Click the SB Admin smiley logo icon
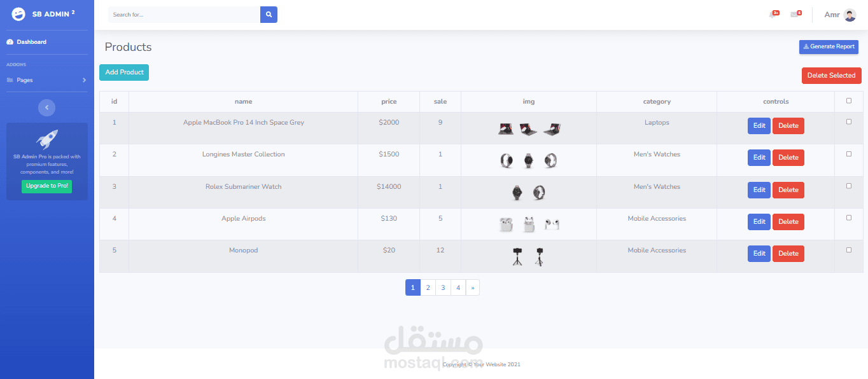This screenshot has height=379, width=868. point(18,14)
